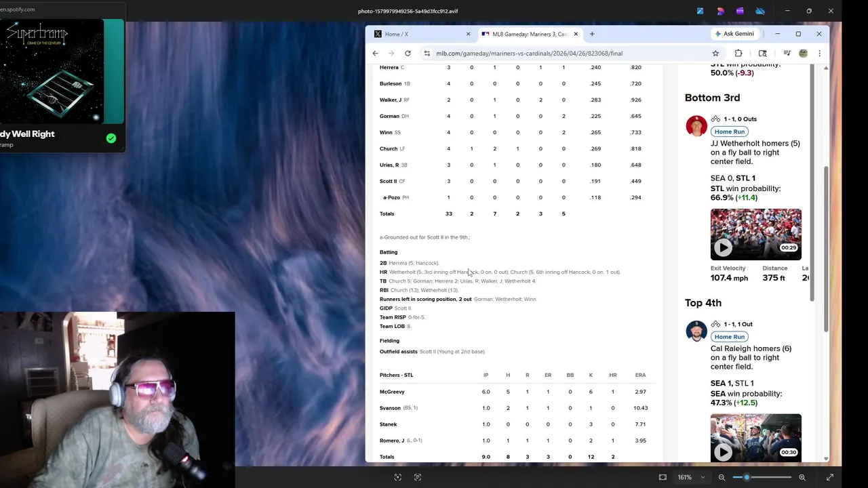Click Home Run badge under Bottom 3rd

(730, 131)
